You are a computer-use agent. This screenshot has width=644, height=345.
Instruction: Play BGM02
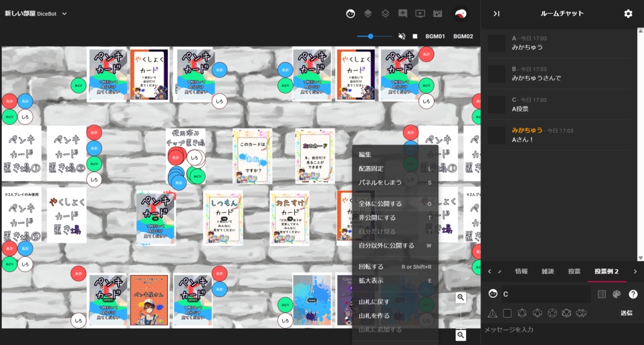coord(463,36)
